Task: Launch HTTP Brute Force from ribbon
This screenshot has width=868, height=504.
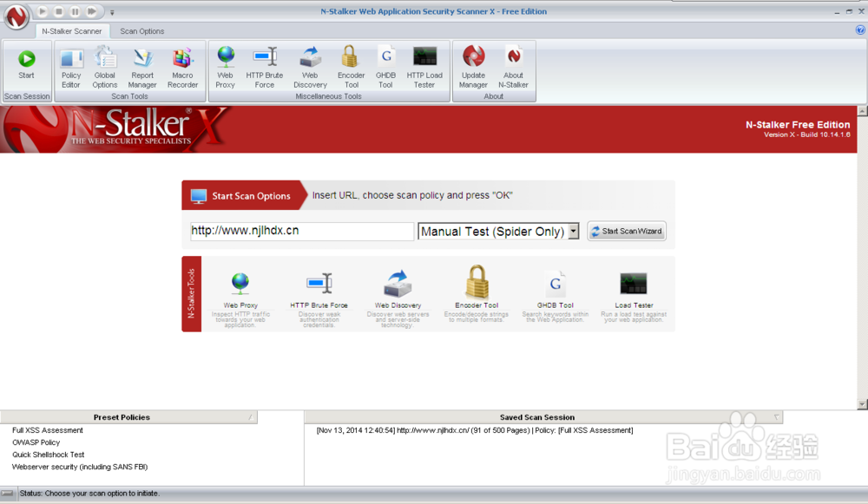Action: (x=265, y=69)
